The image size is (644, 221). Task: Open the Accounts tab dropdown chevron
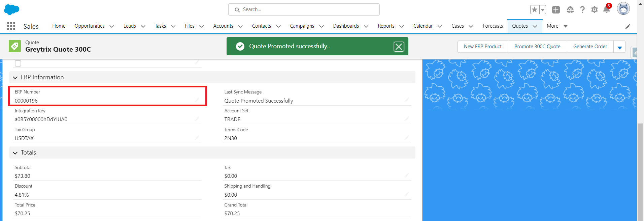point(240,26)
